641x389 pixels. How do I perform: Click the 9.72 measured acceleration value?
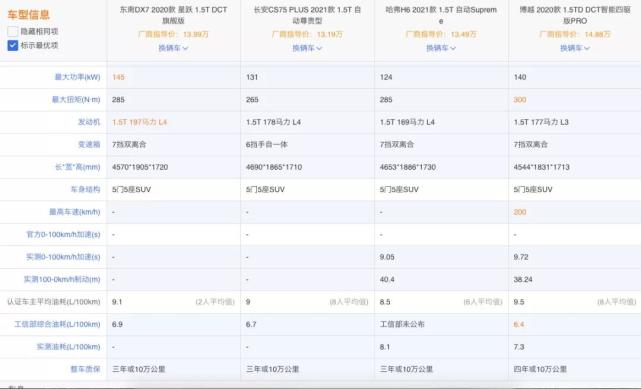[x=521, y=257]
